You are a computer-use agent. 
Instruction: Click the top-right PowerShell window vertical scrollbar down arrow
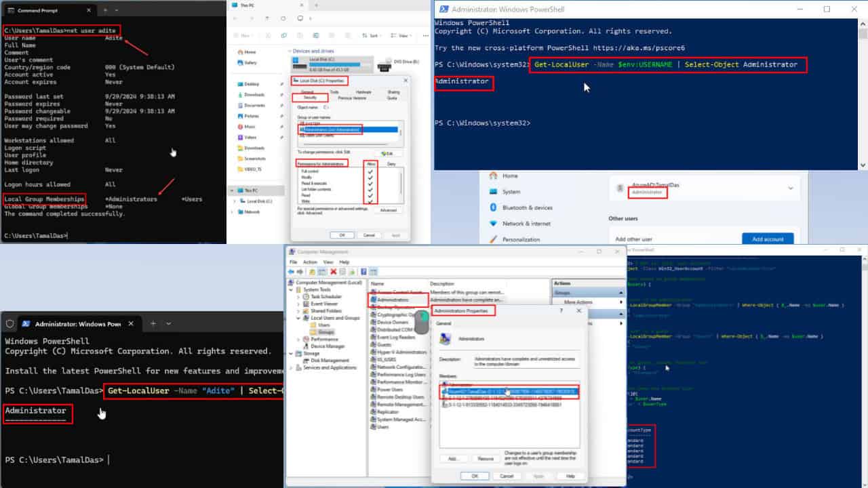click(x=863, y=165)
